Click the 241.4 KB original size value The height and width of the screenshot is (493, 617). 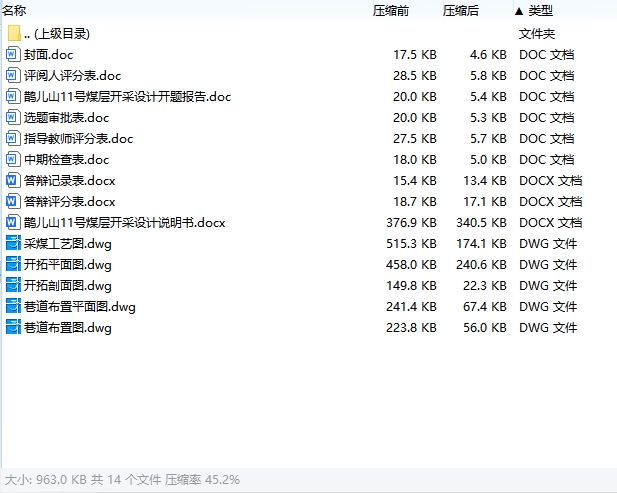point(411,307)
